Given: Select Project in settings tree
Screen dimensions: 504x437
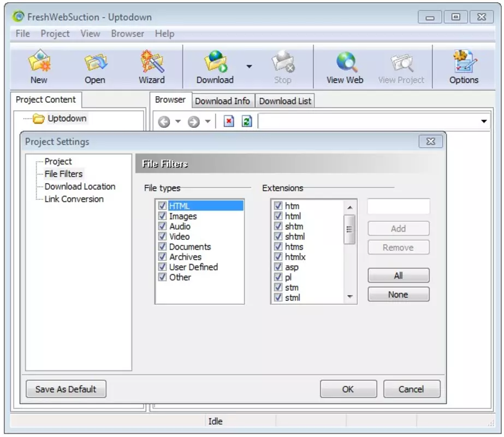Looking at the screenshot, I should point(58,162).
